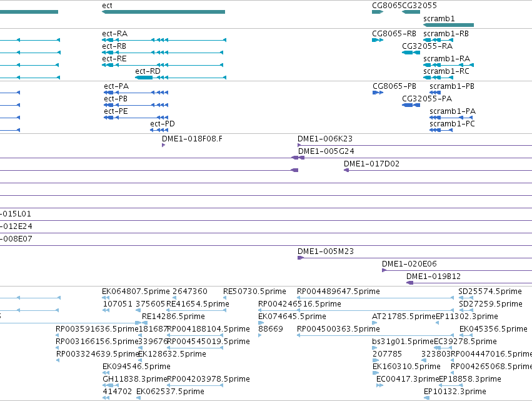Select the 88669 EST label
Screen dimensions: 532x401
coord(271,329)
